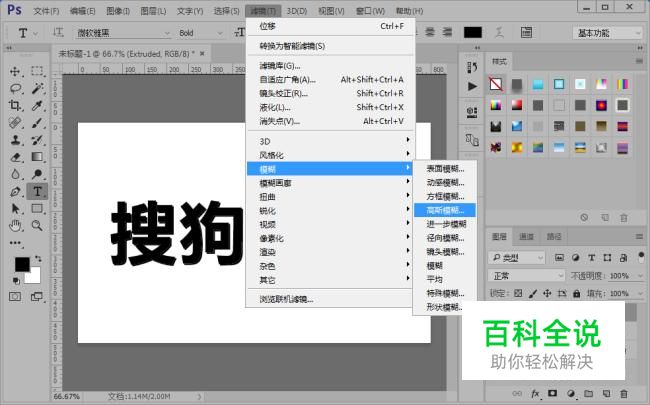Image resolution: width=650 pixels, height=405 pixels.
Task: Select the Brush tool
Action: click(x=37, y=123)
